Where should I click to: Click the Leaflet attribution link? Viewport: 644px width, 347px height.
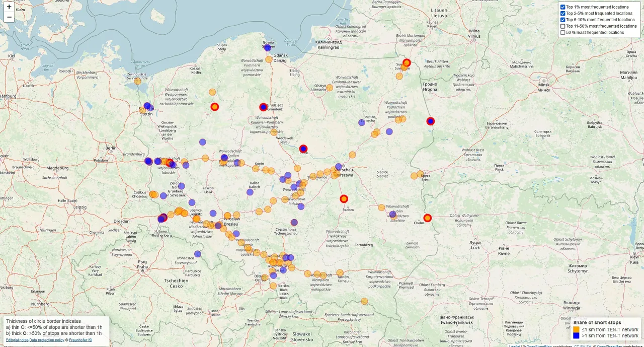point(515,345)
